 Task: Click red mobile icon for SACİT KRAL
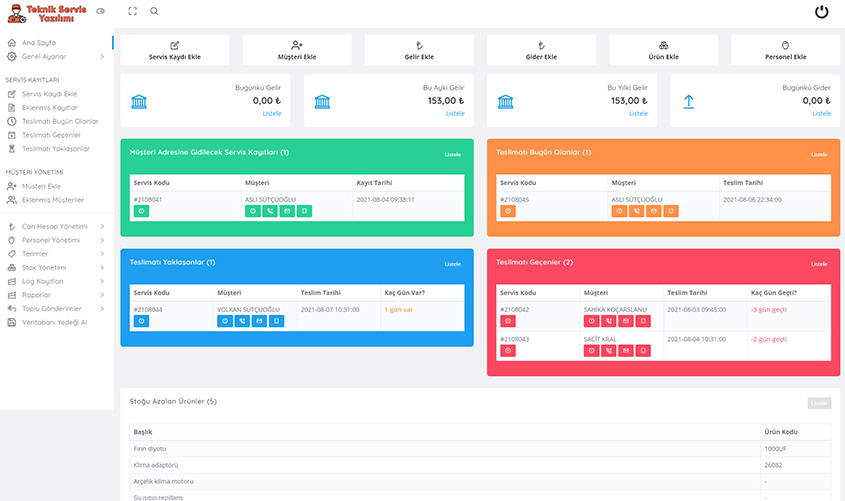pos(643,351)
